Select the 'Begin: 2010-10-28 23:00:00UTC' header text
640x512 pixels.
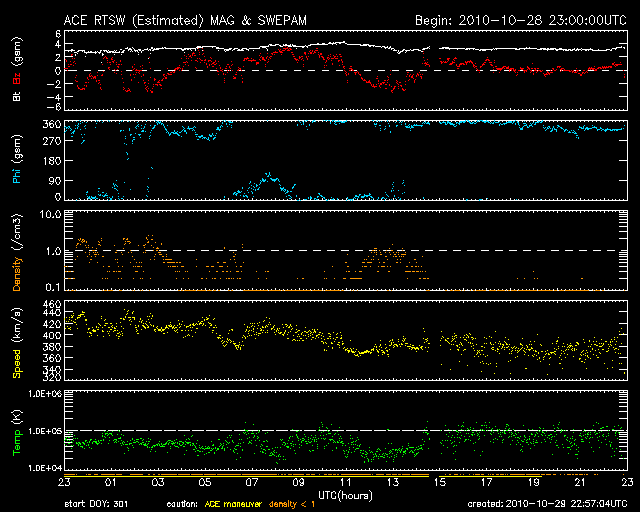[521, 20]
